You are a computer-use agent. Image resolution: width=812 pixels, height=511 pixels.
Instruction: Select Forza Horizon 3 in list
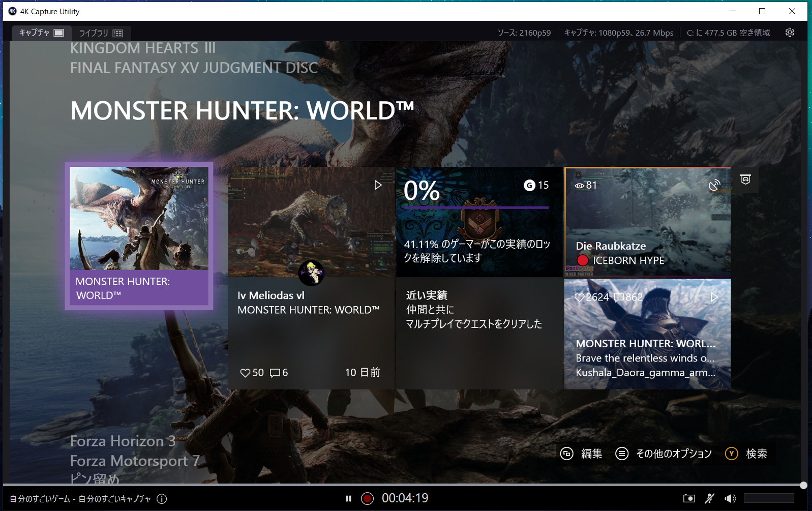123,441
